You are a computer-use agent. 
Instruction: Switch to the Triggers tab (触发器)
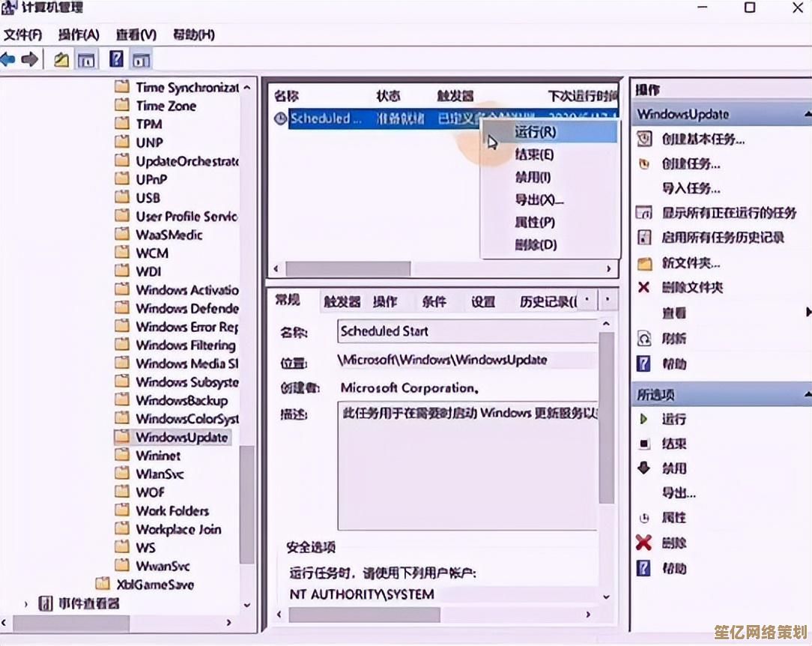(342, 302)
